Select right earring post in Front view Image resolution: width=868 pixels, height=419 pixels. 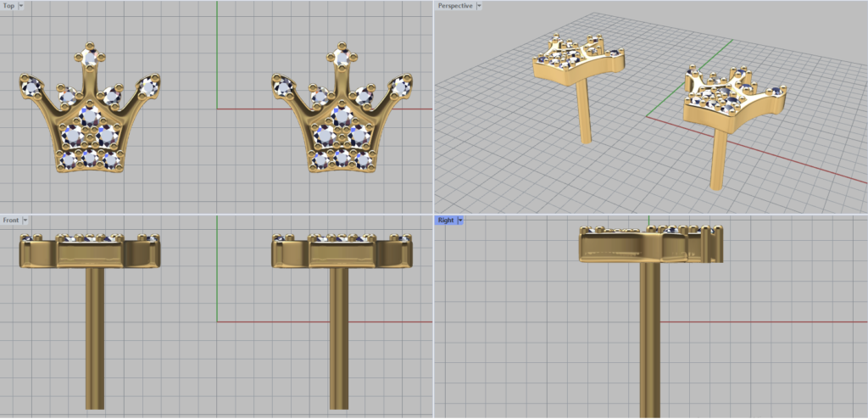339,338
